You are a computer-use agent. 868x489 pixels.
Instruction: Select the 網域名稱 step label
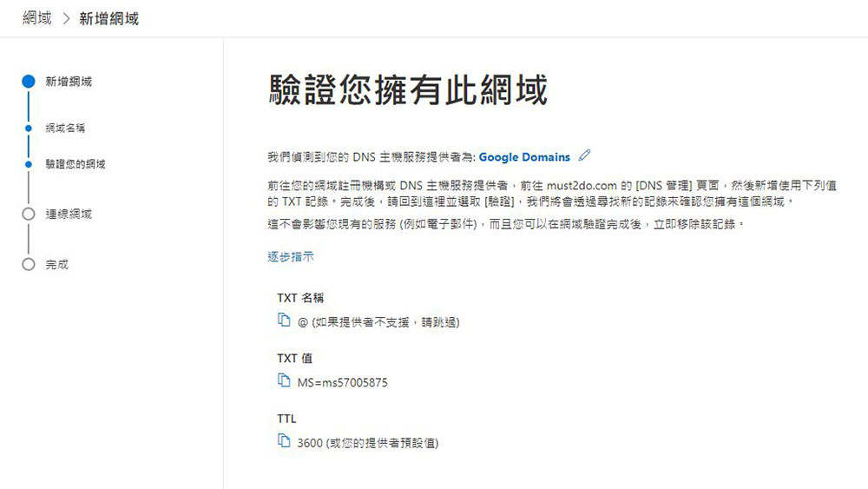coord(65,128)
